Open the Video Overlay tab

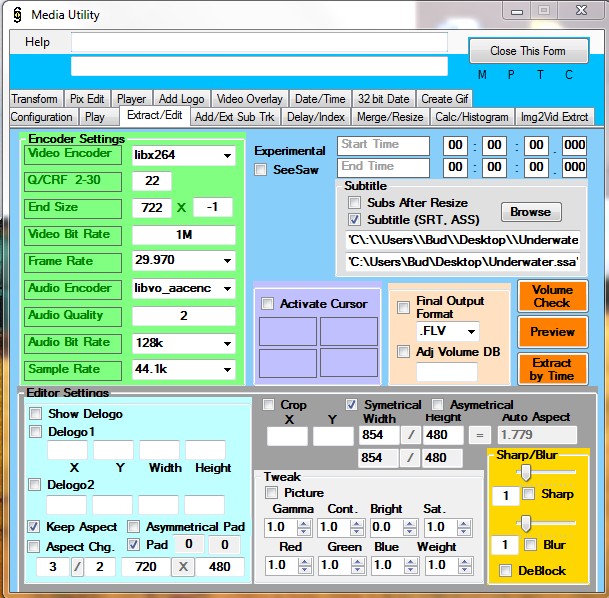[x=249, y=99]
